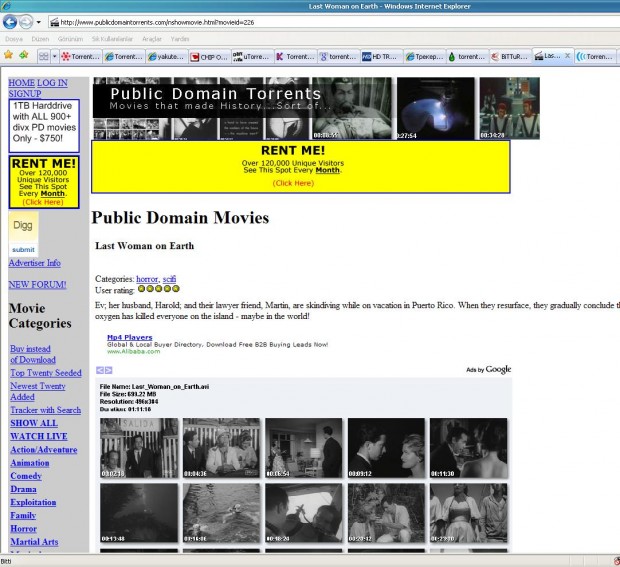620x567 pixels.
Task: Open the Top Twenty Seeded link
Action: coord(46,373)
